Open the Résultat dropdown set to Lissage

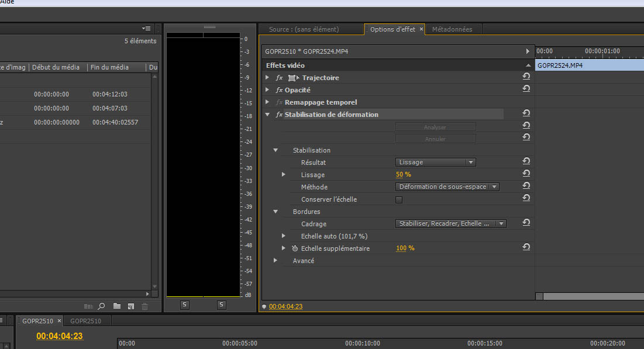436,162
